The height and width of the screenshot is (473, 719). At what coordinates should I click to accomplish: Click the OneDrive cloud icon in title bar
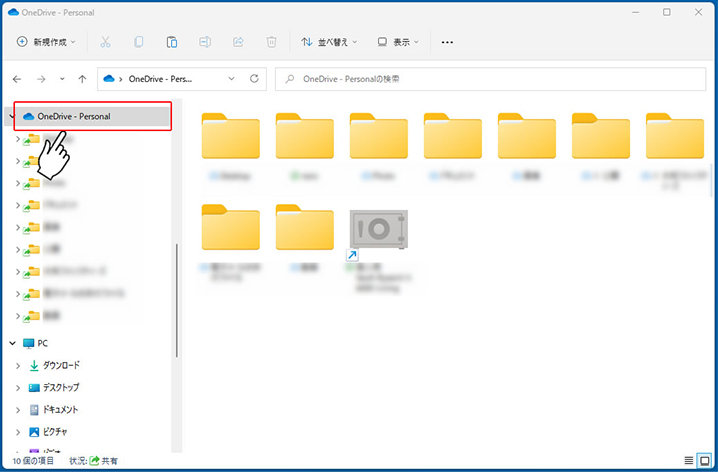[x=13, y=12]
